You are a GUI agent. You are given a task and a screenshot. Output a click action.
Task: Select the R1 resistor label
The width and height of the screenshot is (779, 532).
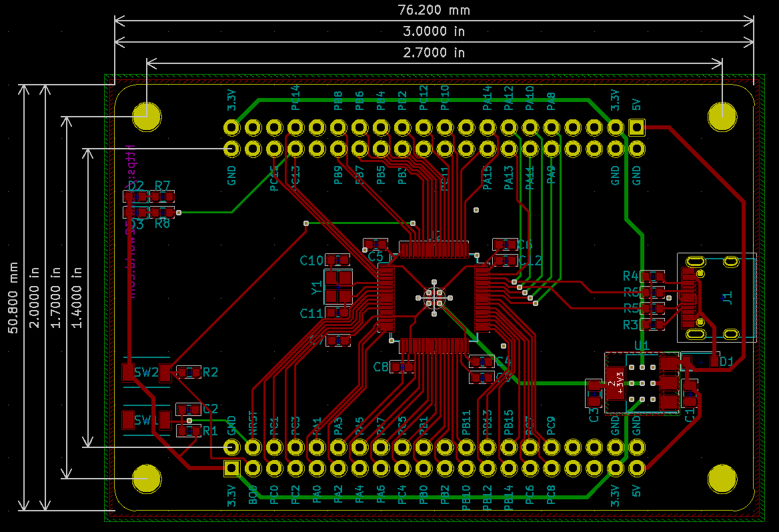point(210,431)
